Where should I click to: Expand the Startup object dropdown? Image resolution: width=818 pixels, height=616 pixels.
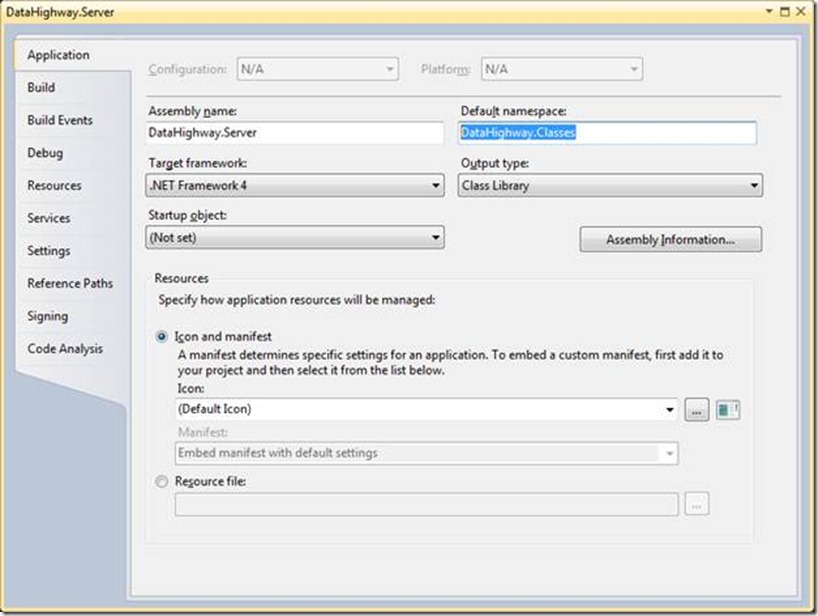[295, 237]
